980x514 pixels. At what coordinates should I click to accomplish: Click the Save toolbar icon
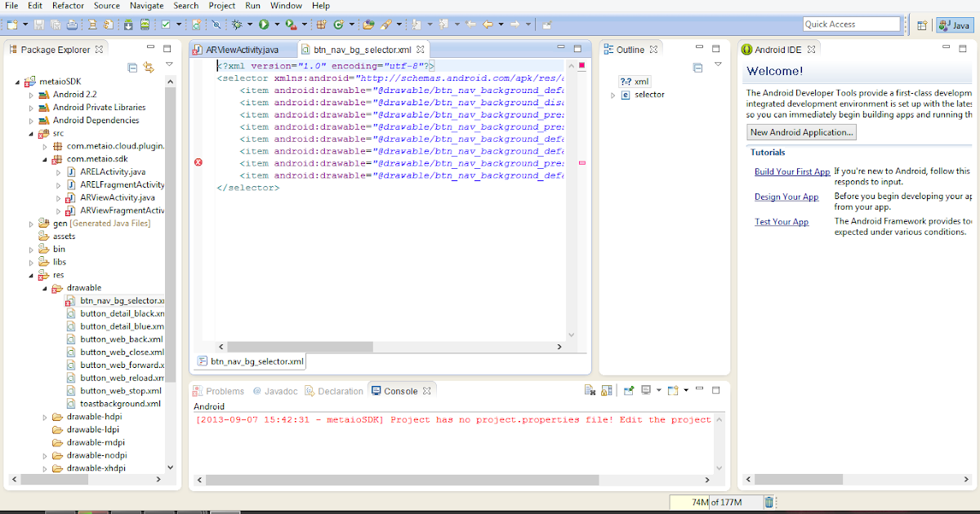coord(38,24)
